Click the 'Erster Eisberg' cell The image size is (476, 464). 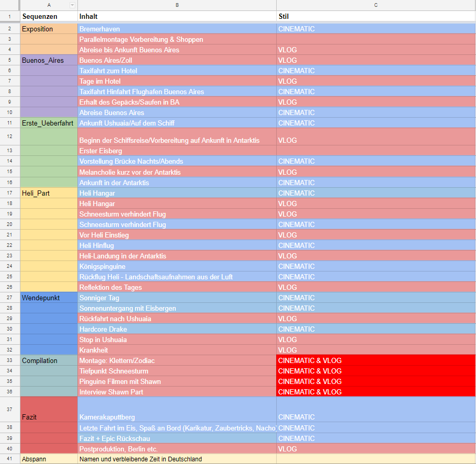(x=177, y=151)
